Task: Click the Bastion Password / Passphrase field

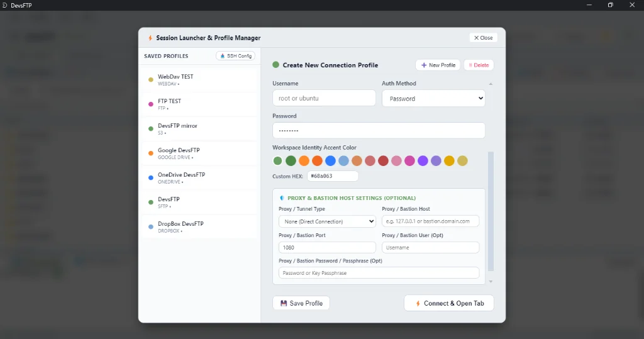Action: pyautogui.click(x=379, y=273)
